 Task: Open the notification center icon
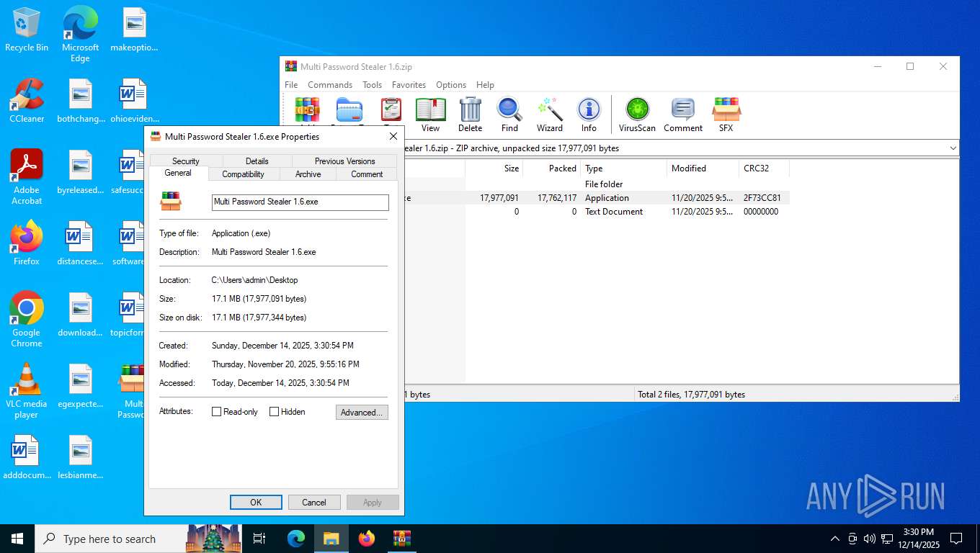pos(956,539)
